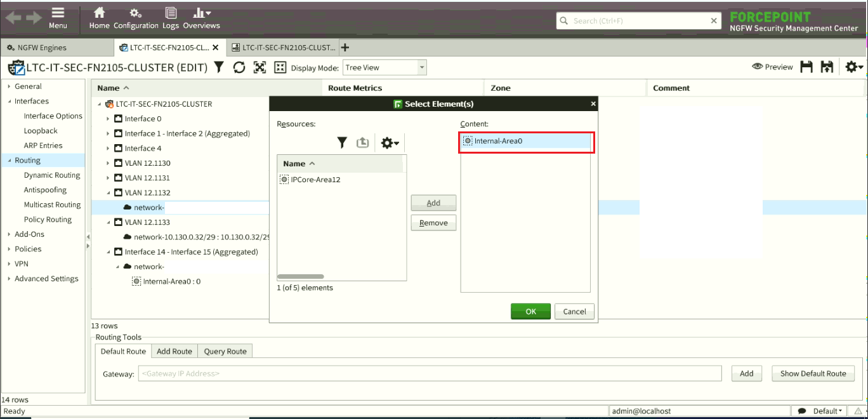Switch to the Add Route tab

[174, 351]
